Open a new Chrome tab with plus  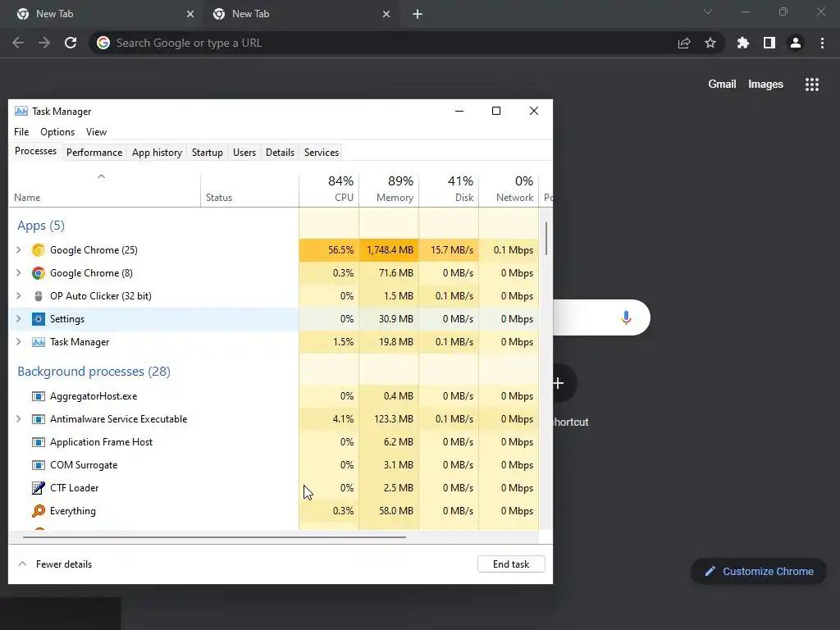click(418, 14)
